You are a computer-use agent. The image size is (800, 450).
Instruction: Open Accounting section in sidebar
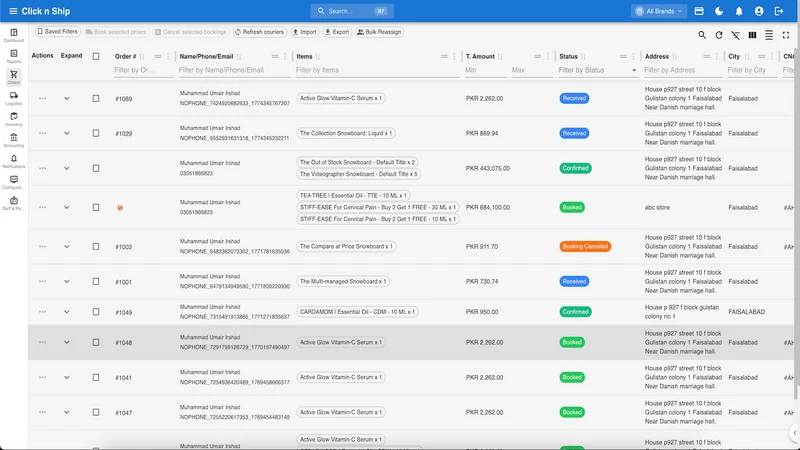14,140
